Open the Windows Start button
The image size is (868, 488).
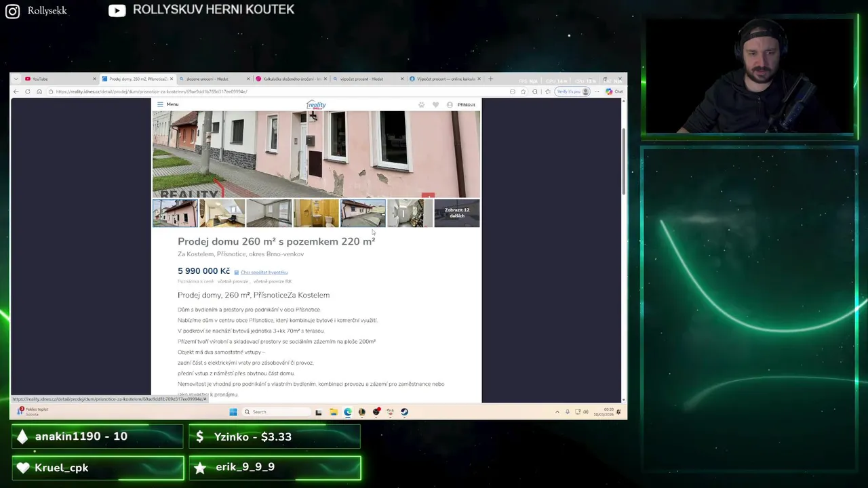click(x=233, y=411)
